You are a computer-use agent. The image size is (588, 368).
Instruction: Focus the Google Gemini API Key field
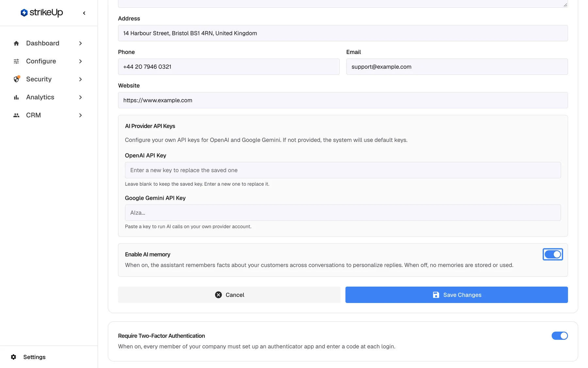343,213
